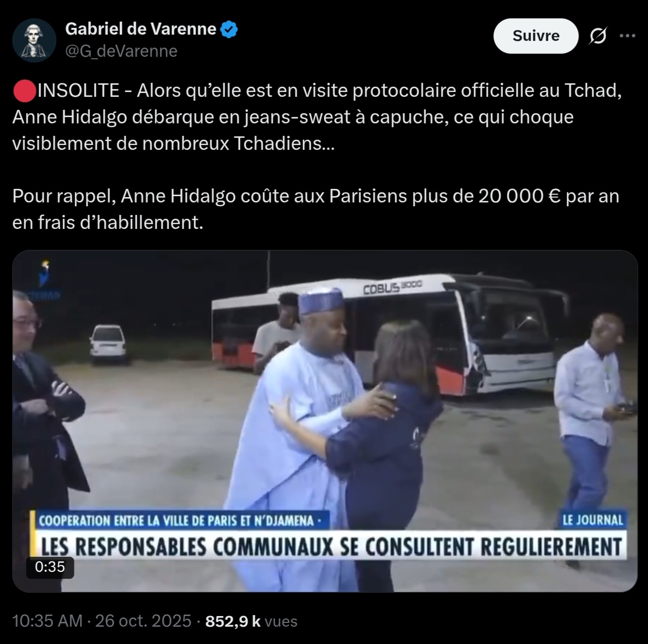Click the Gabriel de Varenne display name
The height and width of the screenshot is (644, 648).
pos(141,29)
